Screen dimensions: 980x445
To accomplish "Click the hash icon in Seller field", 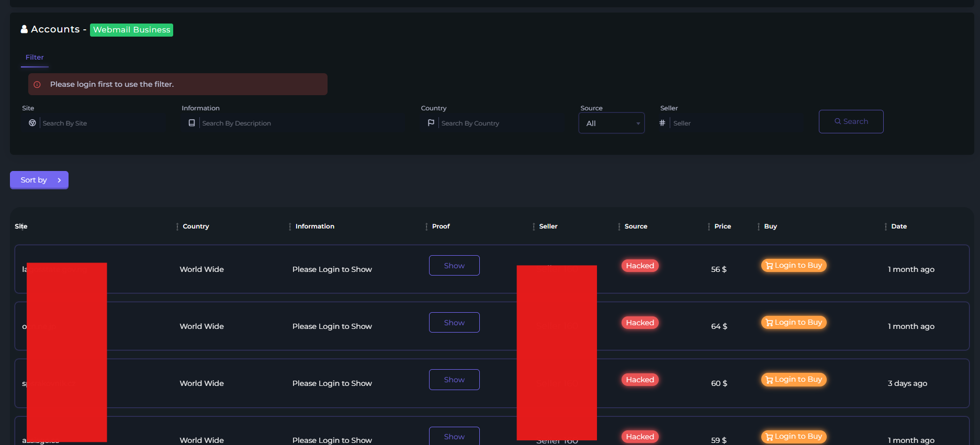I will coord(662,123).
